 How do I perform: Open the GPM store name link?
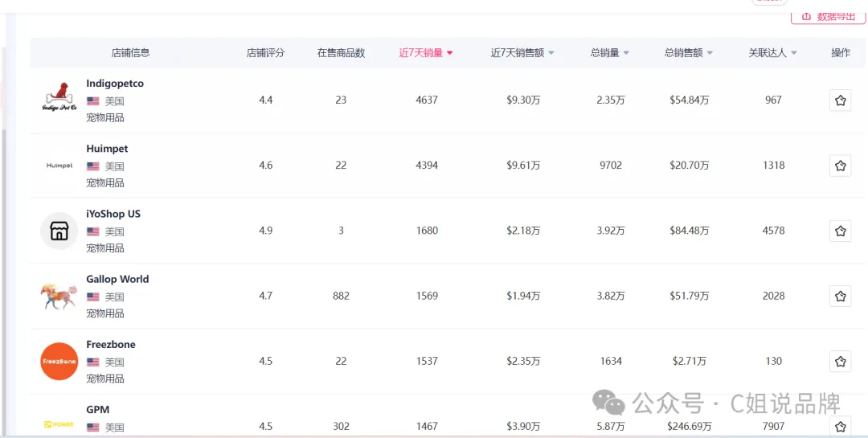[98, 411]
